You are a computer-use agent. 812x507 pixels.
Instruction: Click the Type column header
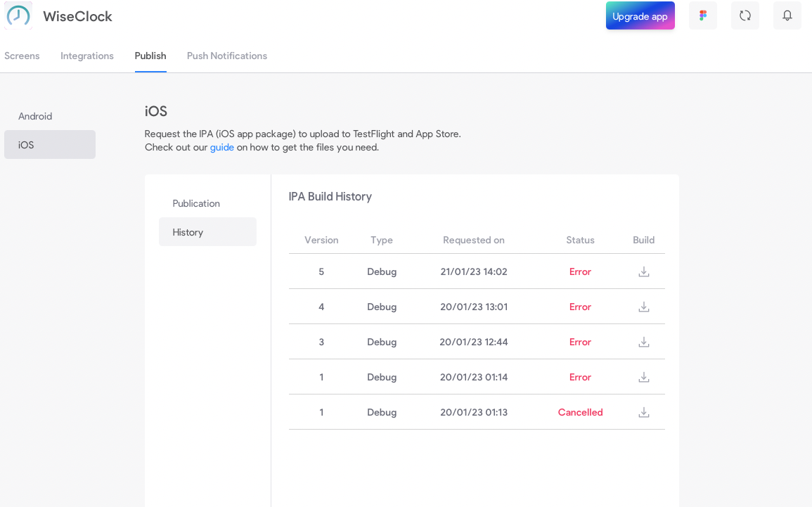382,240
